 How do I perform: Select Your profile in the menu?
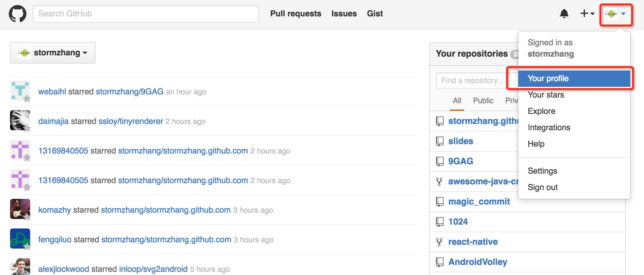click(x=574, y=78)
